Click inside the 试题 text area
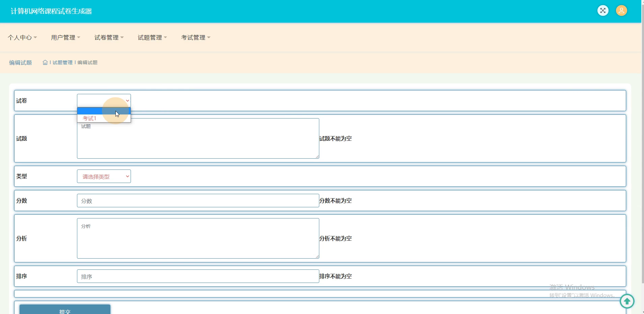644x314 pixels. click(198, 138)
